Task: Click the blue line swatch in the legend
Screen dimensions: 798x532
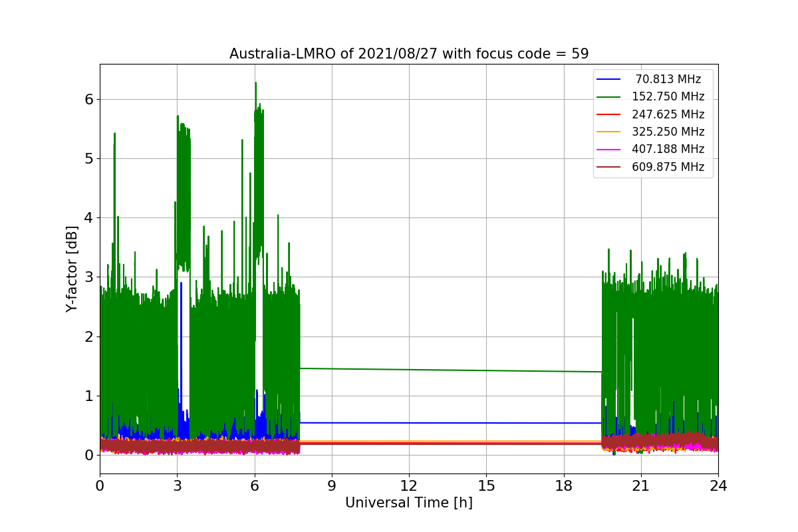Action: tap(608, 79)
